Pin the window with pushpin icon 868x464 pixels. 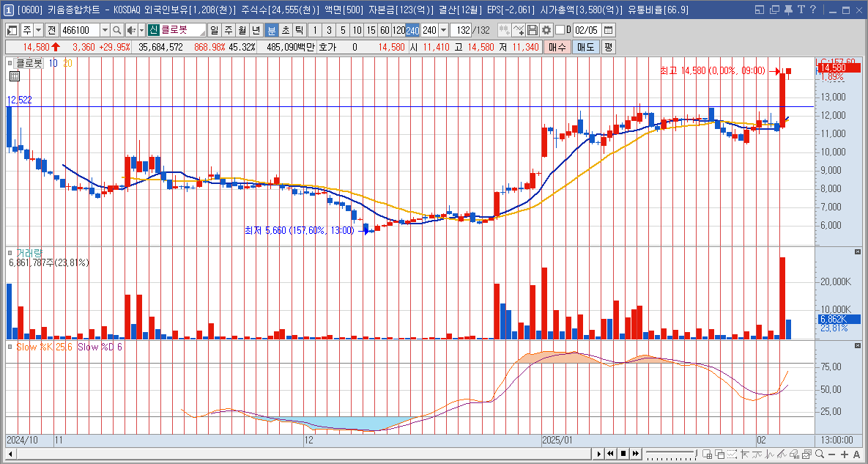788,10
